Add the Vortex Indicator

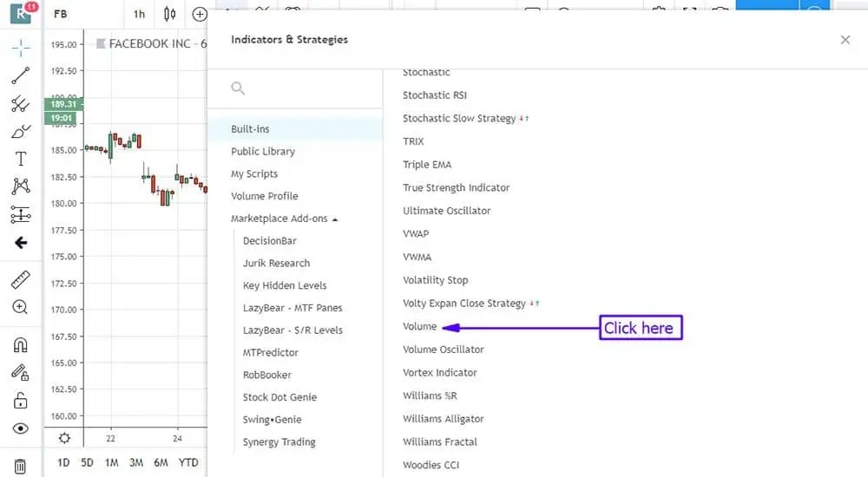tap(439, 373)
